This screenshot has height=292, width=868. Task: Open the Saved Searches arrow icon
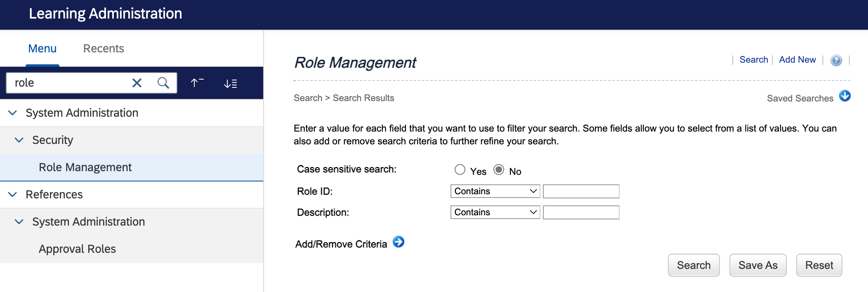point(844,96)
